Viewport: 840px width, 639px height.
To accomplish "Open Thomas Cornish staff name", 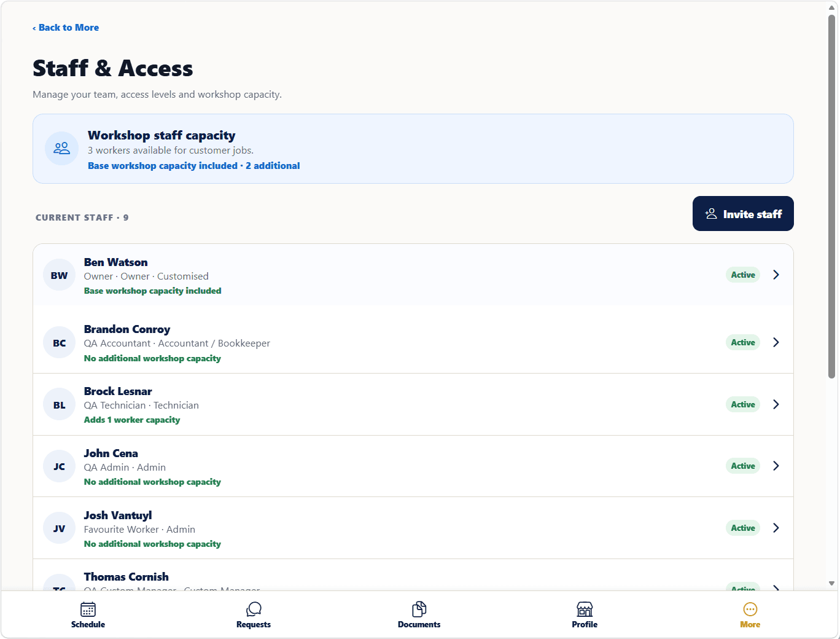I will 126,577.
